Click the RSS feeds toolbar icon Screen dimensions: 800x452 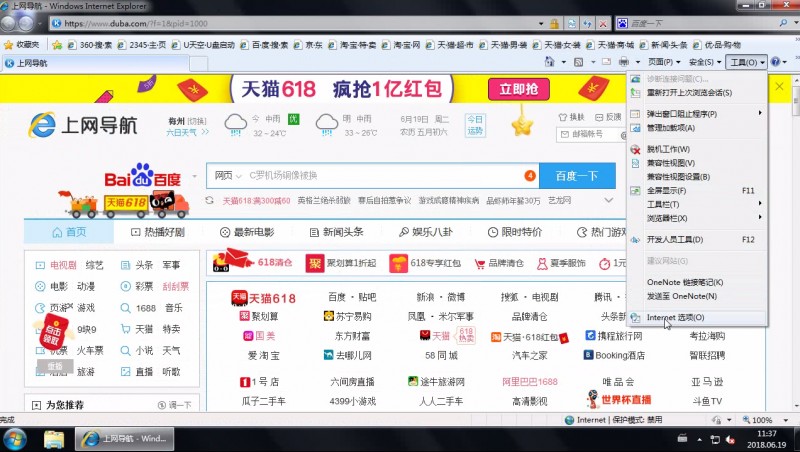[x=579, y=62]
